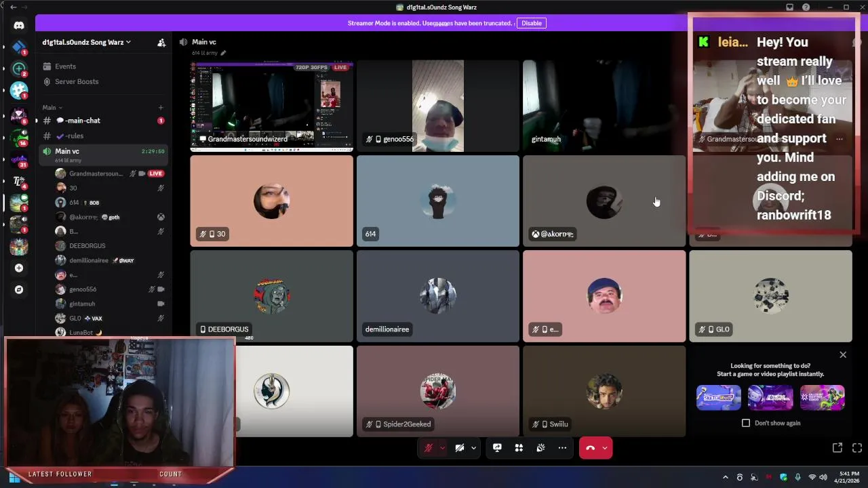Screen dimensions: 868x488
Task: Open server icon with 31 badge
Action: pos(19,160)
